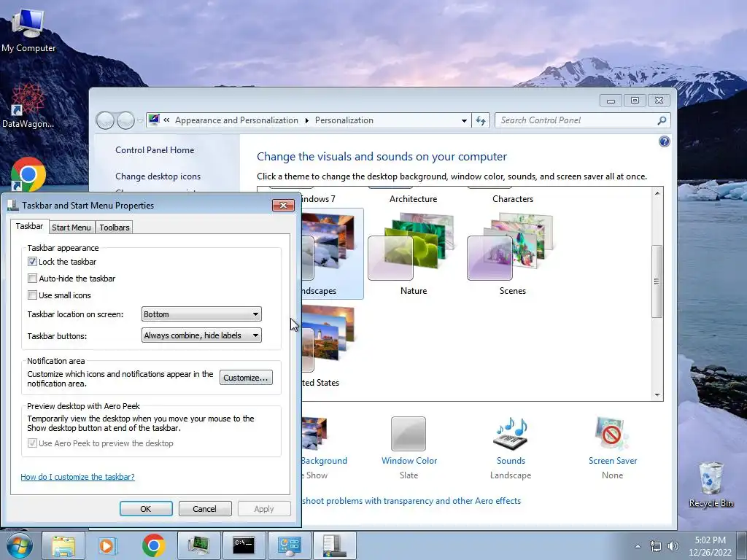Viewport: 747px width, 560px height.
Task: Click themes list scroll down arrow
Action: click(657, 394)
